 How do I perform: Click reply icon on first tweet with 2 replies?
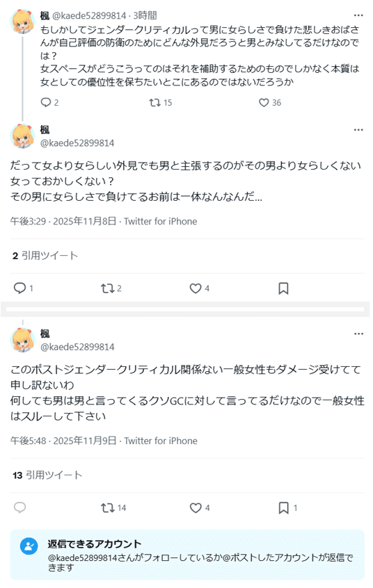point(46,102)
